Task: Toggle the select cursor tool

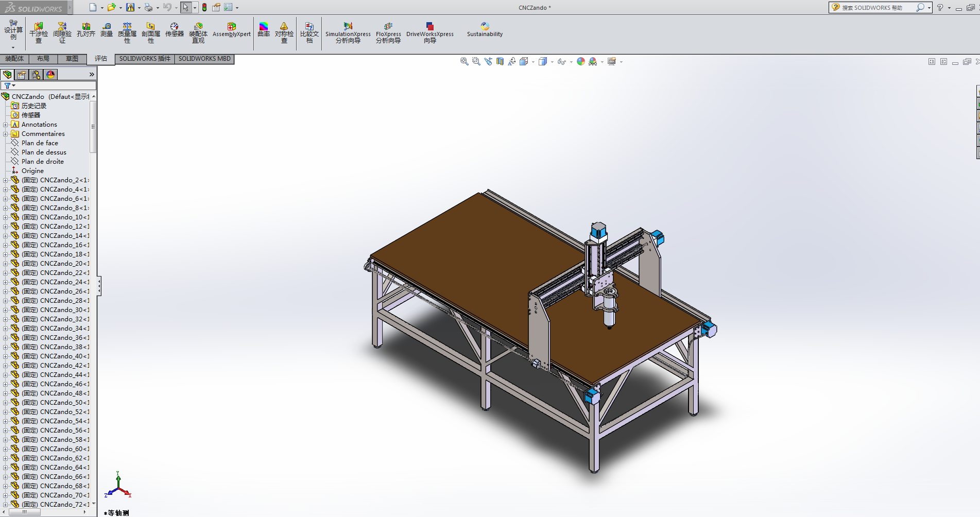Action: 185,7
